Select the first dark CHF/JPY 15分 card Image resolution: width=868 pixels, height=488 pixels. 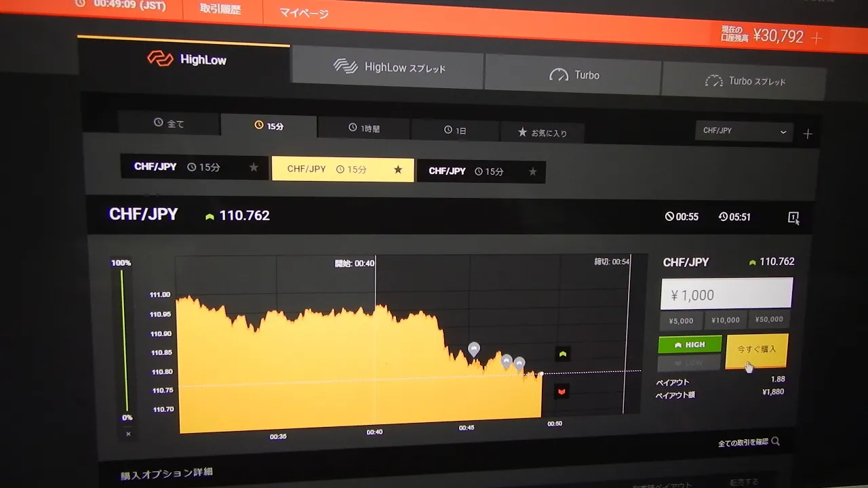pos(194,167)
